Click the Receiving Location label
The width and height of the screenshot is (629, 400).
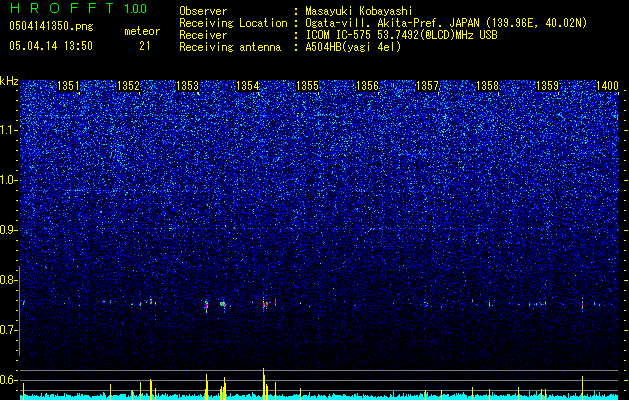tap(233, 23)
